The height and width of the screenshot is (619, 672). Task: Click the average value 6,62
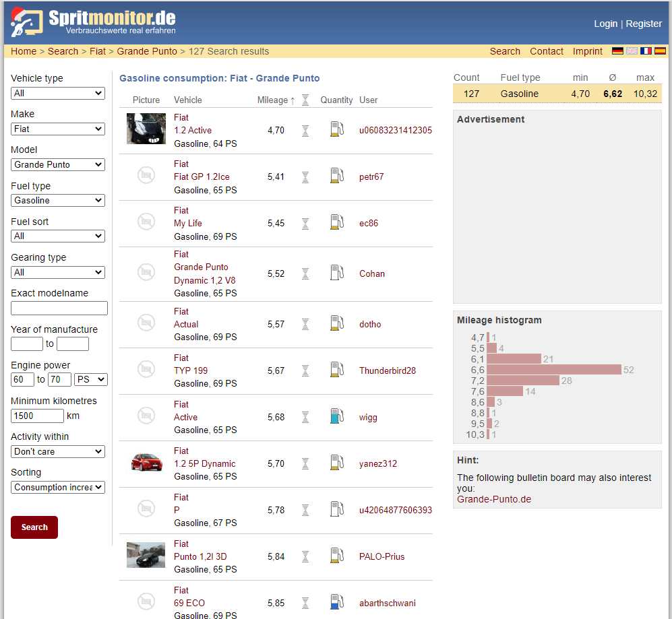(x=613, y=94)
